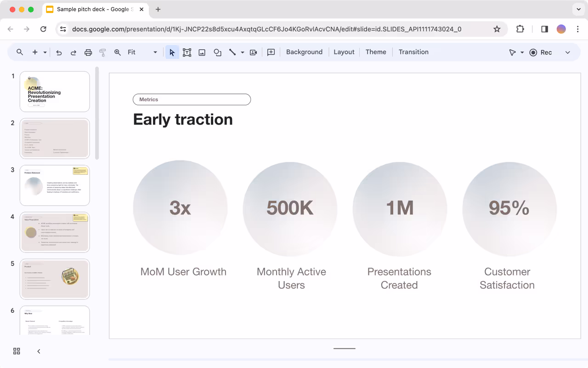The width and height of the screenshot is (588, 368).
Task: Click the insert video icon
Action: [x=253, y=52]
